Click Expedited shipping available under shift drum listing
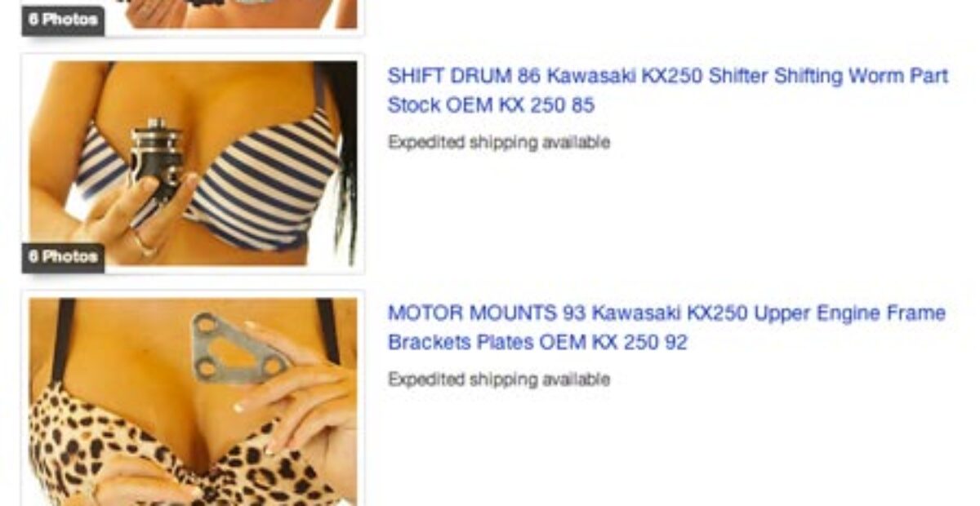 click(x=499, y=142)
